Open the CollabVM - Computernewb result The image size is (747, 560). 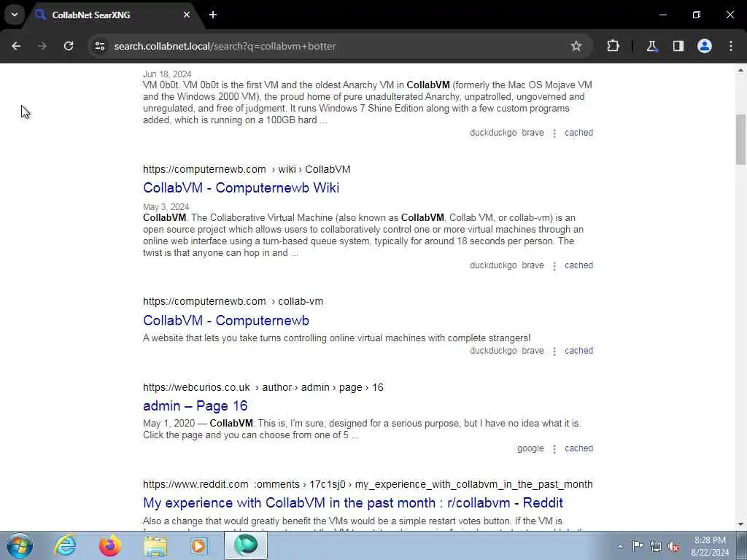[226, 321]
